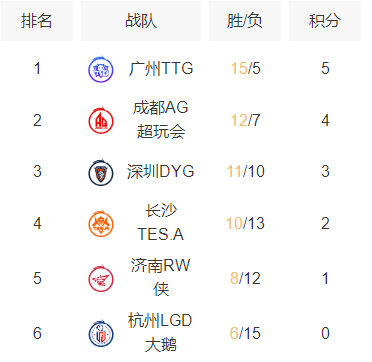Viewport: 372px width, 362px height.
Task: Click the 排名 column header
Action: coord(37,21)
